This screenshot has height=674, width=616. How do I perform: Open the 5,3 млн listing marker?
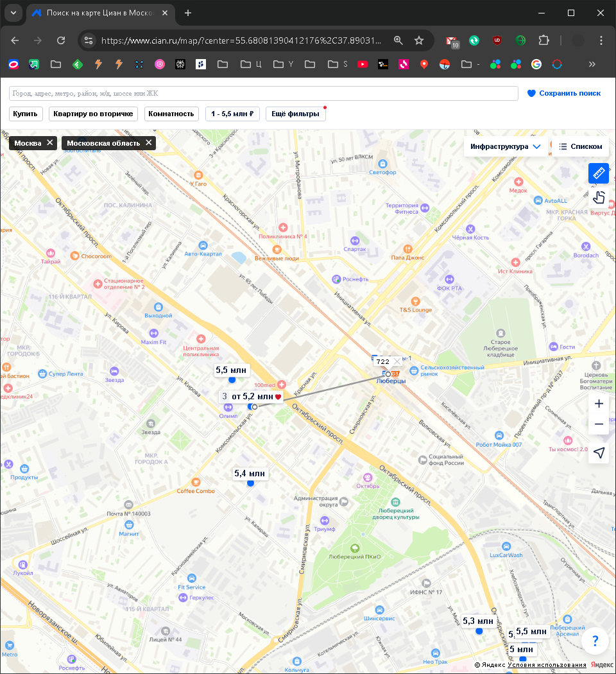point(477,621)
